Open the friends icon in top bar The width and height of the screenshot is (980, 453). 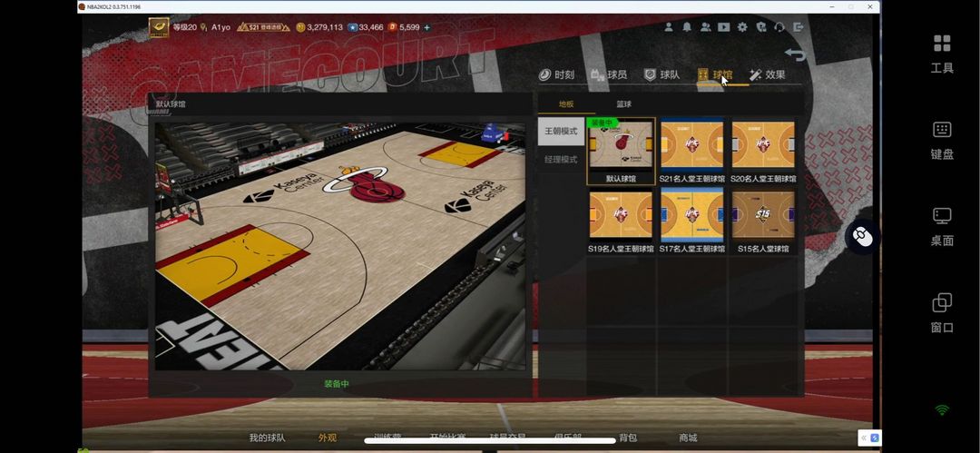[x=705, y=27]
